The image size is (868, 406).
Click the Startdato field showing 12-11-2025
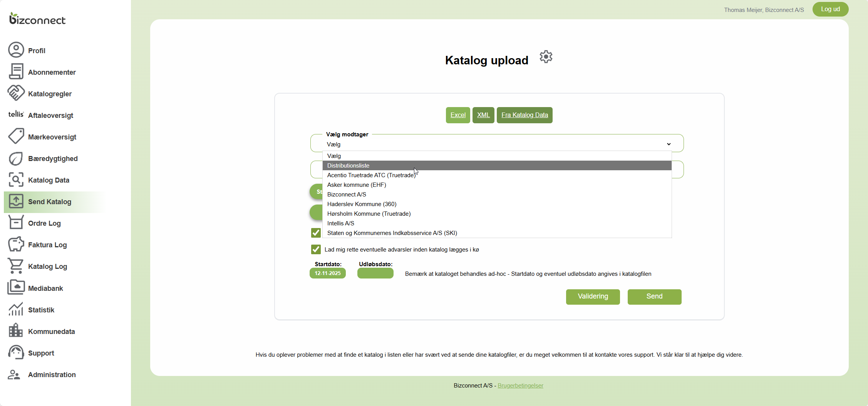328,273
